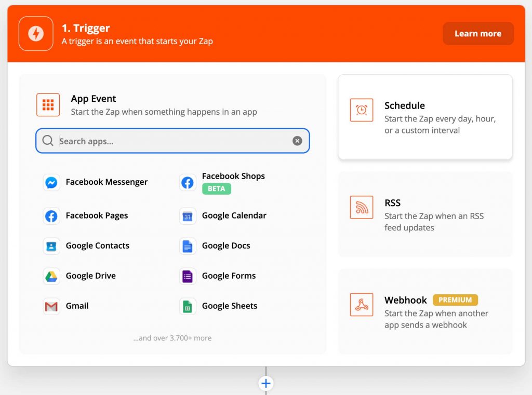Click the Google Calendar icon
532x395 pixels.
coord(188,216)
